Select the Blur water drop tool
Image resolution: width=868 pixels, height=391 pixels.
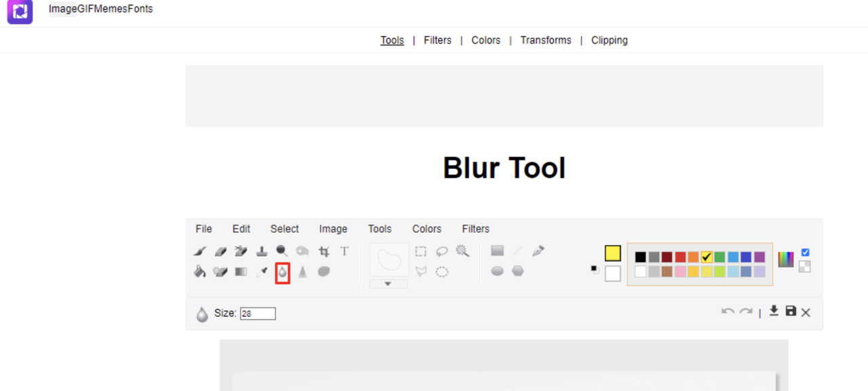[x=283, y=272]
